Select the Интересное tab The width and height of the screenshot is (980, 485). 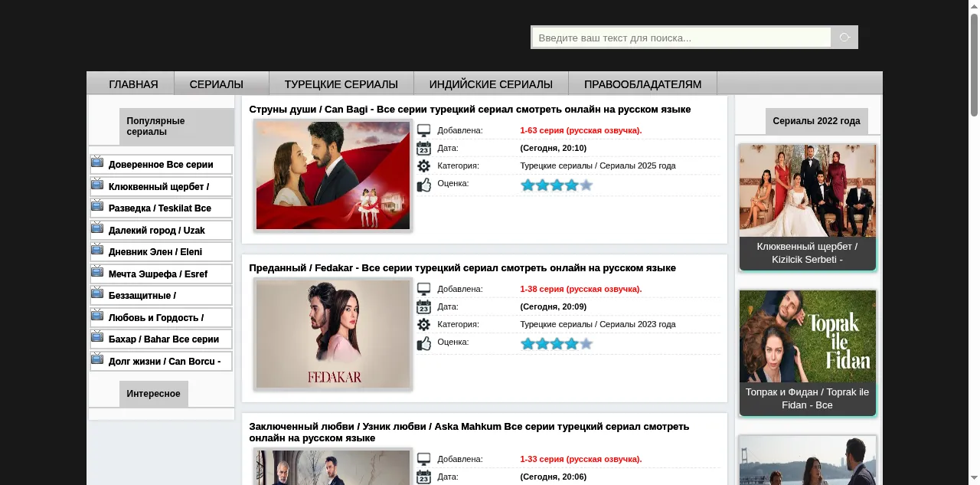[x=154, y=394]
